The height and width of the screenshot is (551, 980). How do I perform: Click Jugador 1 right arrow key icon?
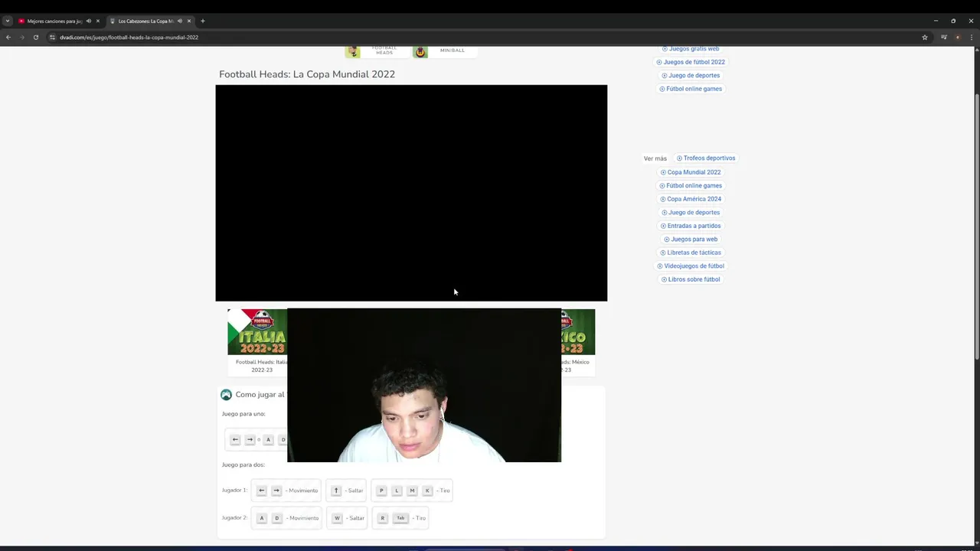coord(276,491)
